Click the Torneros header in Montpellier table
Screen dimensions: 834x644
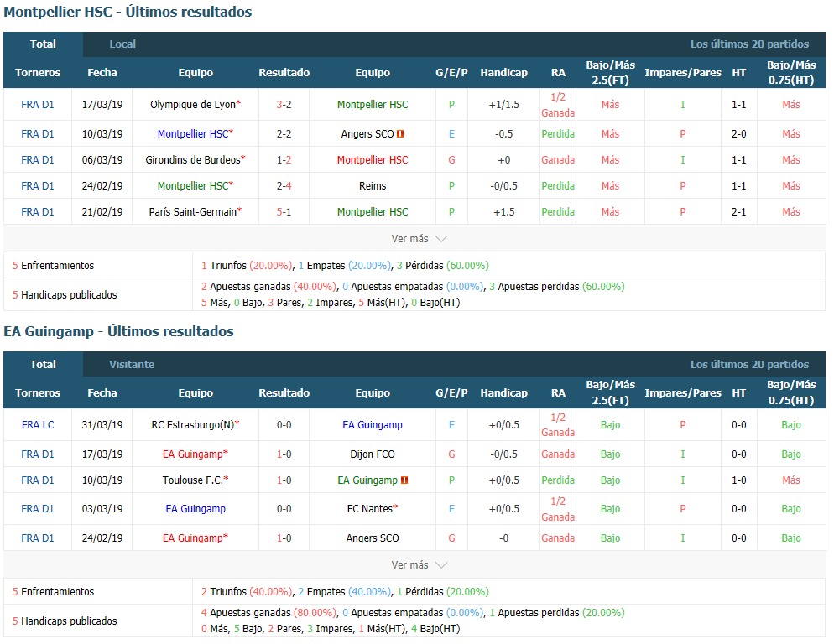pyautogui.click(x=38, y=73)
